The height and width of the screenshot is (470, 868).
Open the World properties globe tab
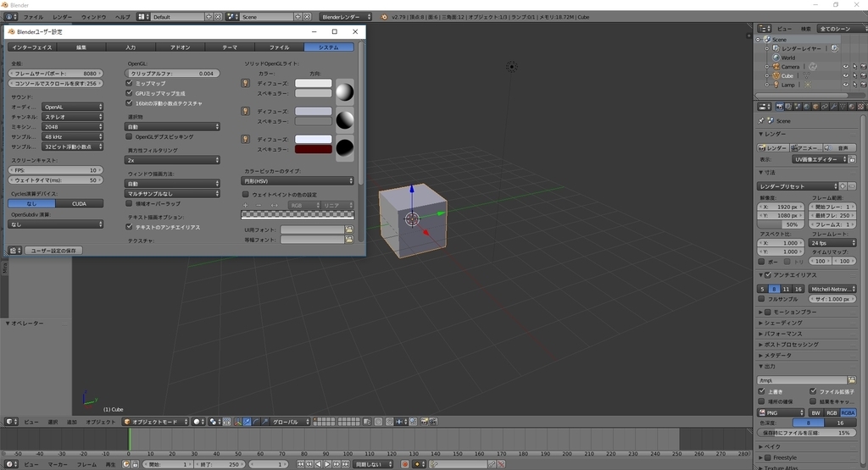(x=807, y=107)
